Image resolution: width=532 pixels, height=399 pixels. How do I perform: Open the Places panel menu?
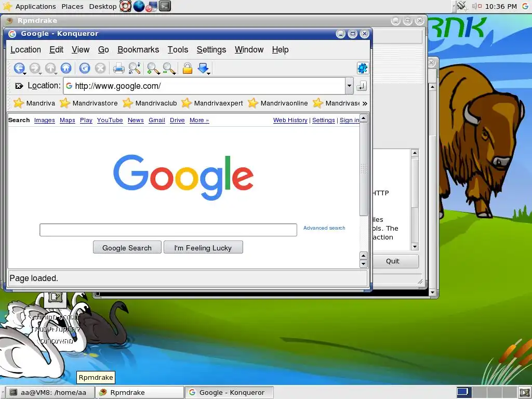73,6
